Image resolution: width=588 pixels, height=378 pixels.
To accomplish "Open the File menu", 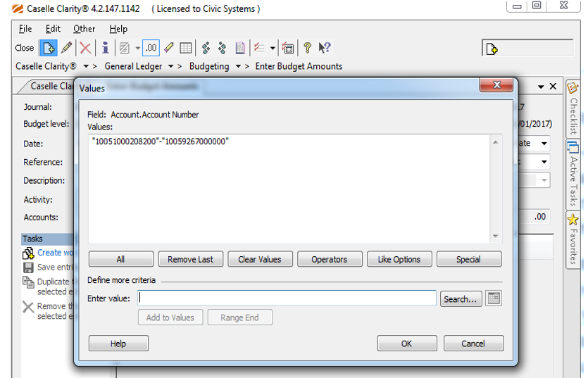I will (x=25, y=29).
